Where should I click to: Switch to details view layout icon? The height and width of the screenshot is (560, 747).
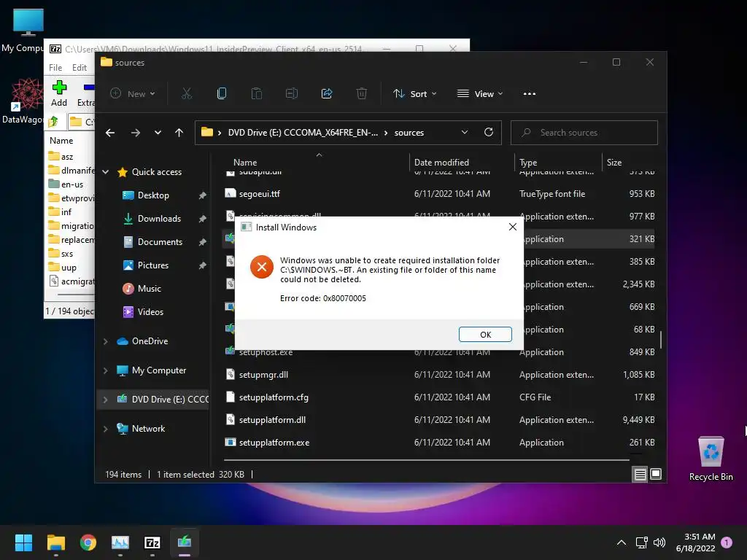point(640,474)
